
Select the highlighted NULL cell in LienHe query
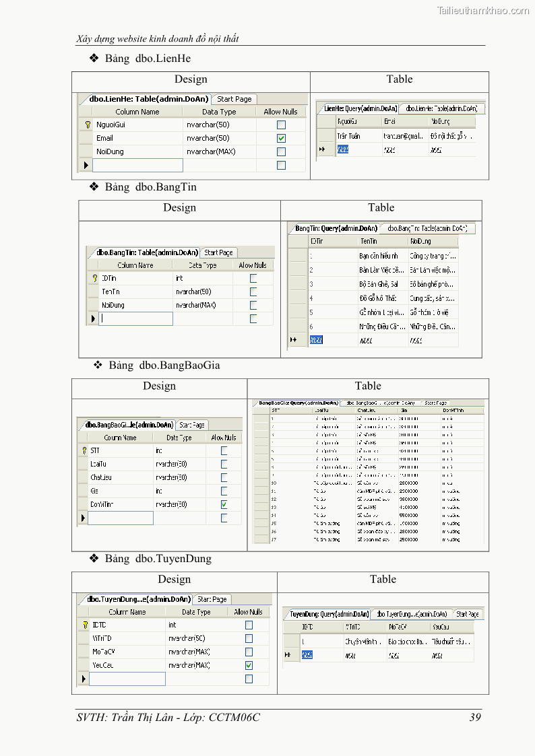pyautogui.click(x=343, y=149)
